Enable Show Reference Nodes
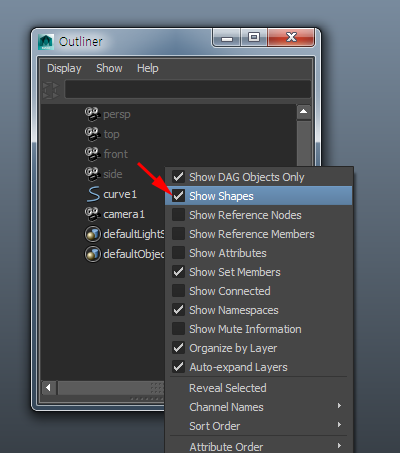400x453 pixels. click(178, 215)
